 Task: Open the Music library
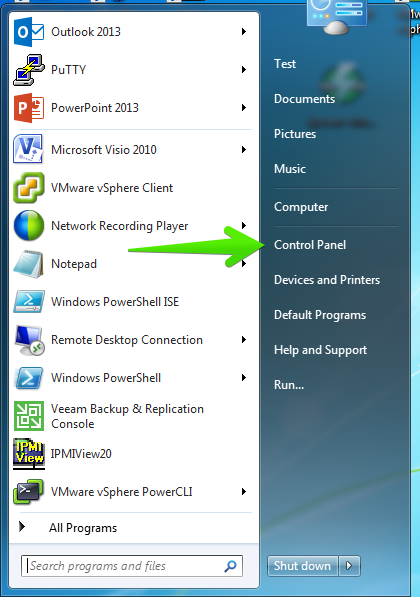290,169
